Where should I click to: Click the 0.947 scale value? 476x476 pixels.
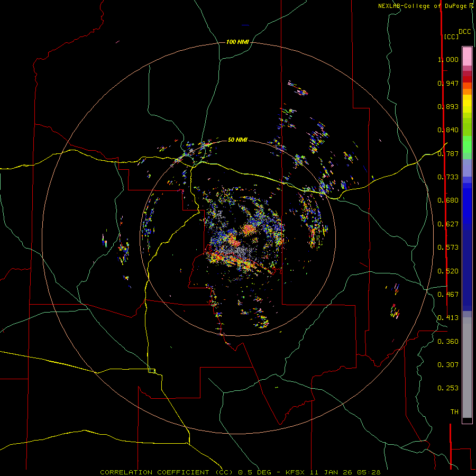coord(448,83)
